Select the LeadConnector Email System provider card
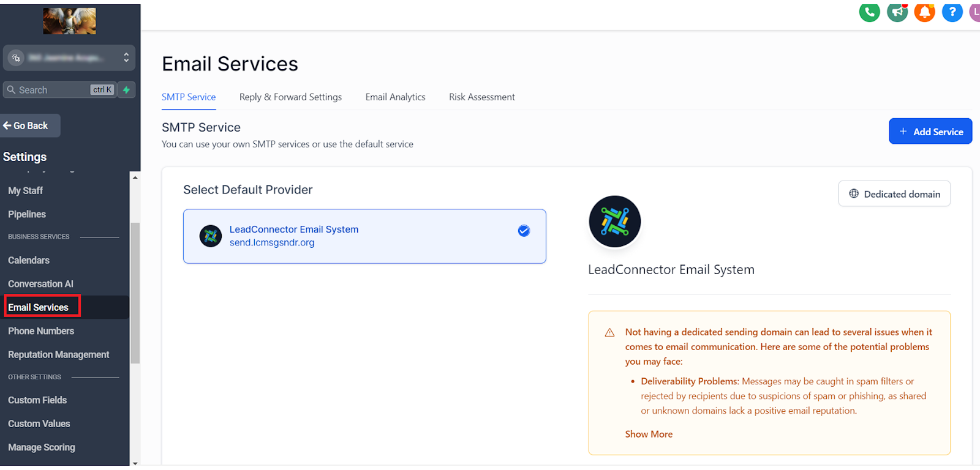The height and width of the screenshot is (470, 980). (364, 236)
